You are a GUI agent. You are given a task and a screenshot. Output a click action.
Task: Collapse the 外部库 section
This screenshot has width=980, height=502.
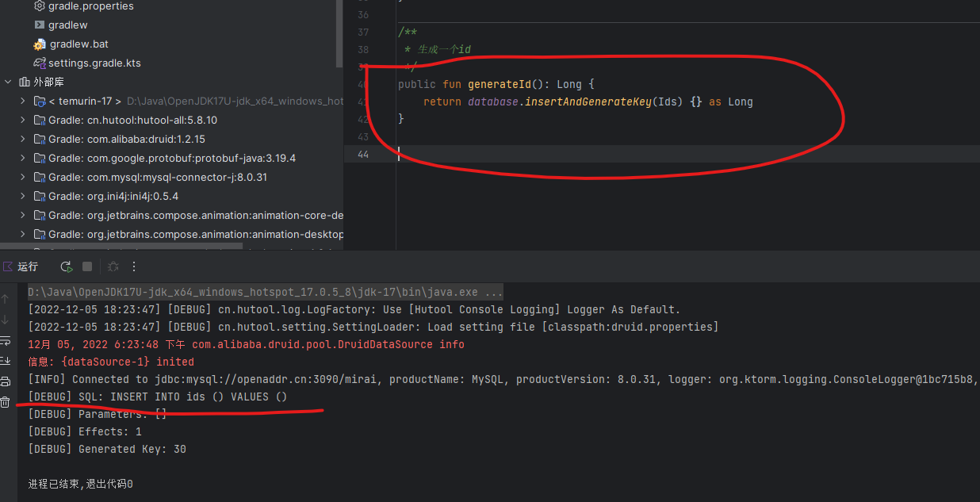(x=6, y=82)
